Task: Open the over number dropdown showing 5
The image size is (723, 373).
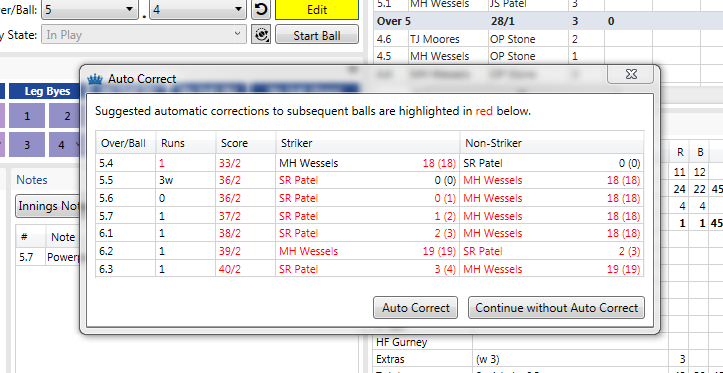Action: click(x=89, y=9)
